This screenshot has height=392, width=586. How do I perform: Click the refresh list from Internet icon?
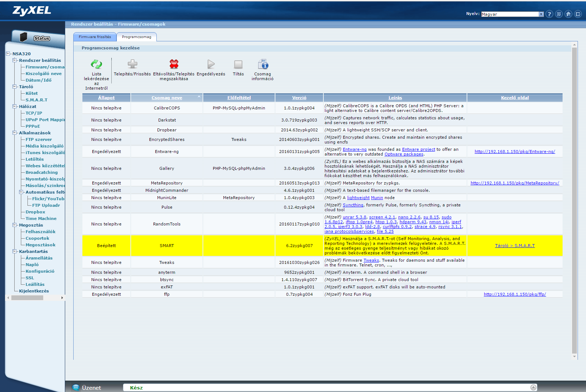96,64
